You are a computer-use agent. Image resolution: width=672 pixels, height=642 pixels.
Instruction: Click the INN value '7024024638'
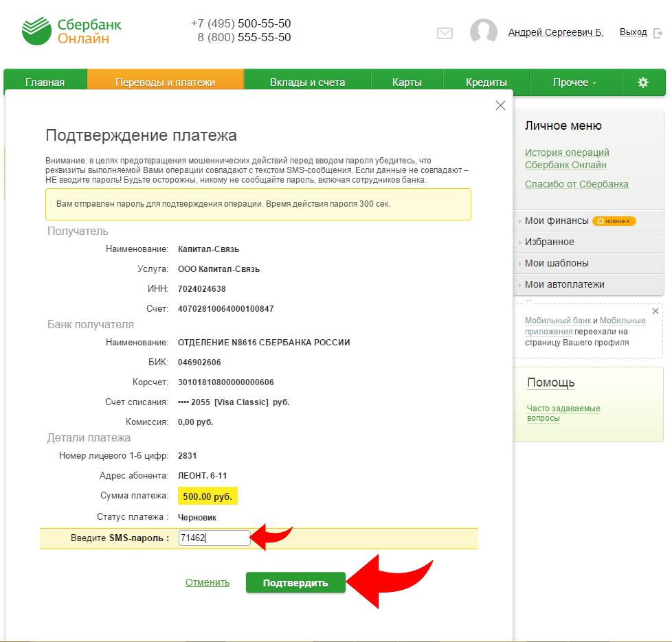202,289
